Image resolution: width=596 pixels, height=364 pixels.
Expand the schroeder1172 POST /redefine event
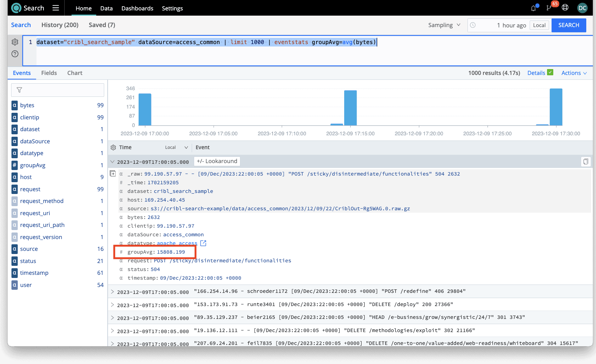[x=112, y=291]
